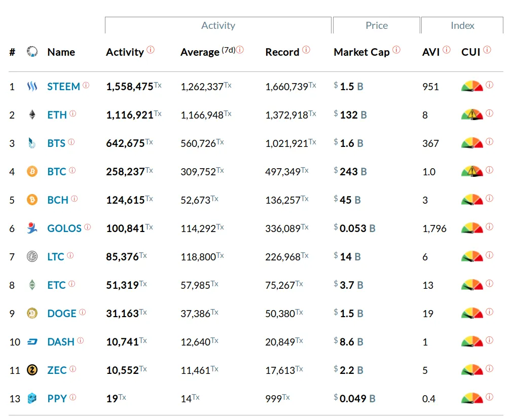Open the GOLOS coin link
The width and height of the screenshot is (513, 420).
(x=64, y=228)
